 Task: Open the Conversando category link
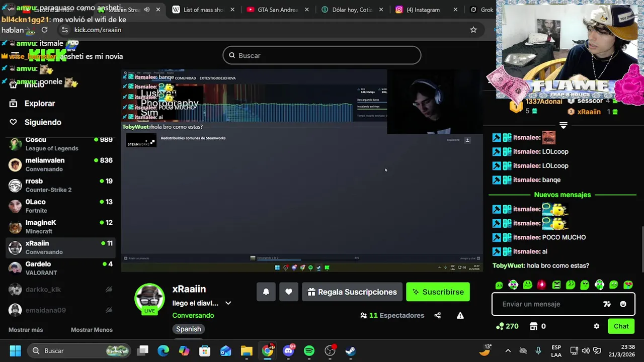pos(193,315)
